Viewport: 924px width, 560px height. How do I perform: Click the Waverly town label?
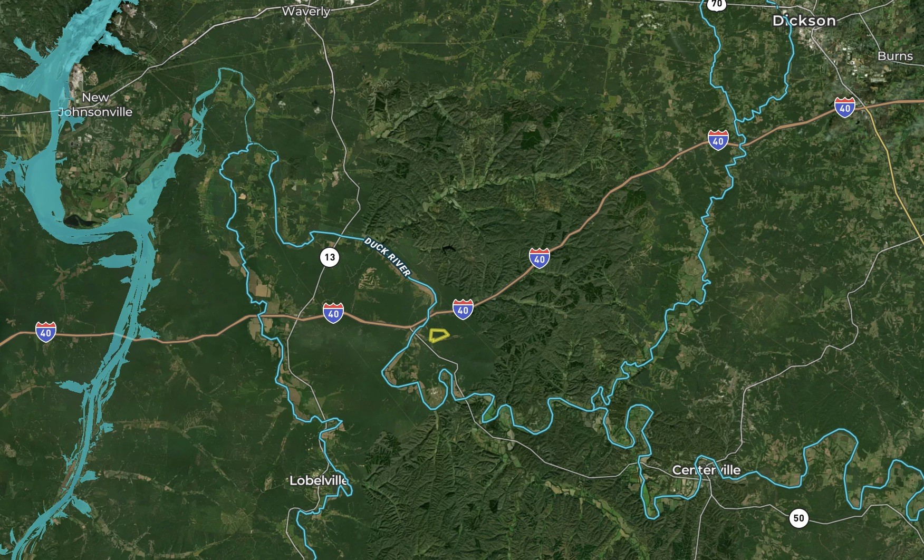pos(306,11)
